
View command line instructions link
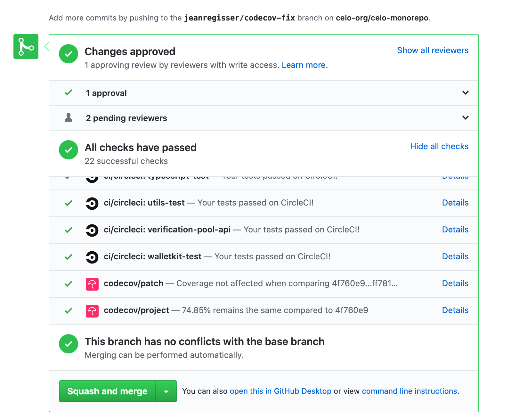[410, 391]
